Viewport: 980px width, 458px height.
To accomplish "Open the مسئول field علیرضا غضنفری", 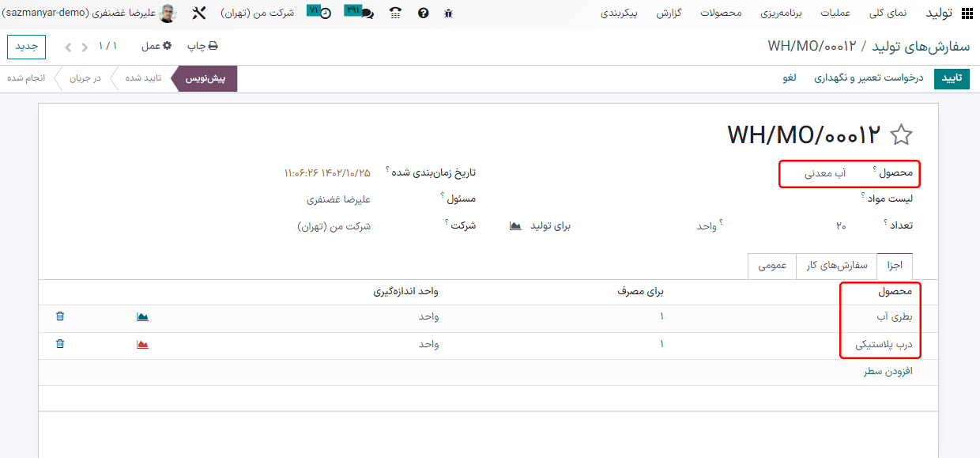I will point(338,199).
